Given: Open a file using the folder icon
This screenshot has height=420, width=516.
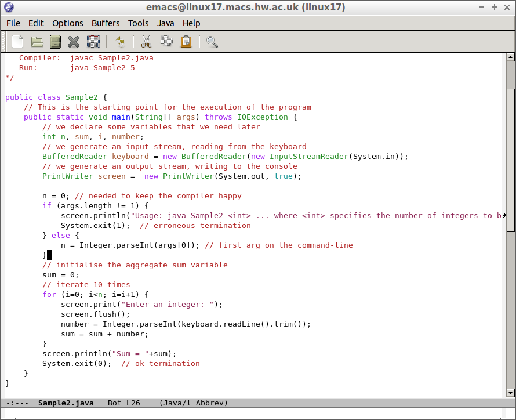Looking at the screenshot, I should 37,42.
